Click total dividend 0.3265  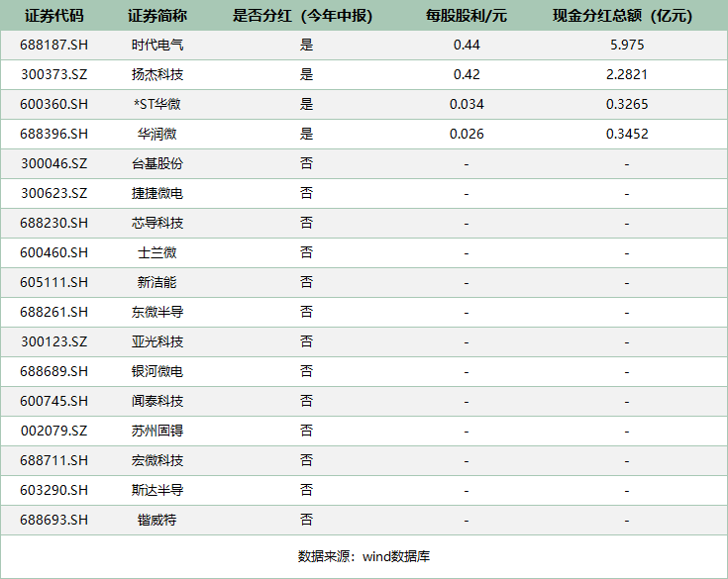(627, 104)
